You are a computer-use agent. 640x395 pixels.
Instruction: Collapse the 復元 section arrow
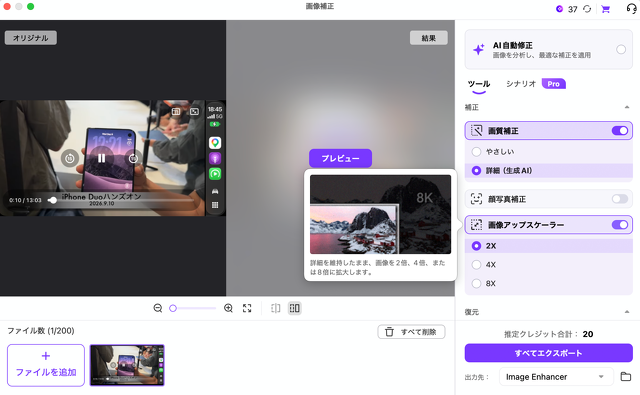[627, 312]
